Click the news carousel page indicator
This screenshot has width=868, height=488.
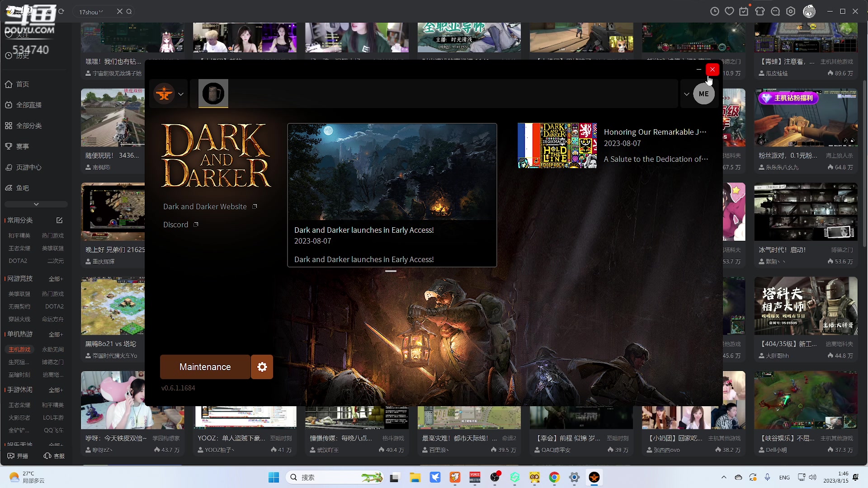[391, 271]
